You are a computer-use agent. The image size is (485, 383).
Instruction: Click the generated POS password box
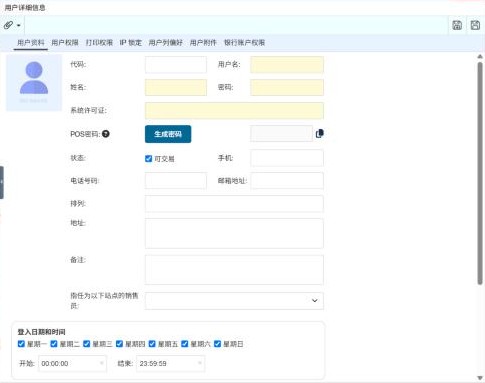click(281, 134)
